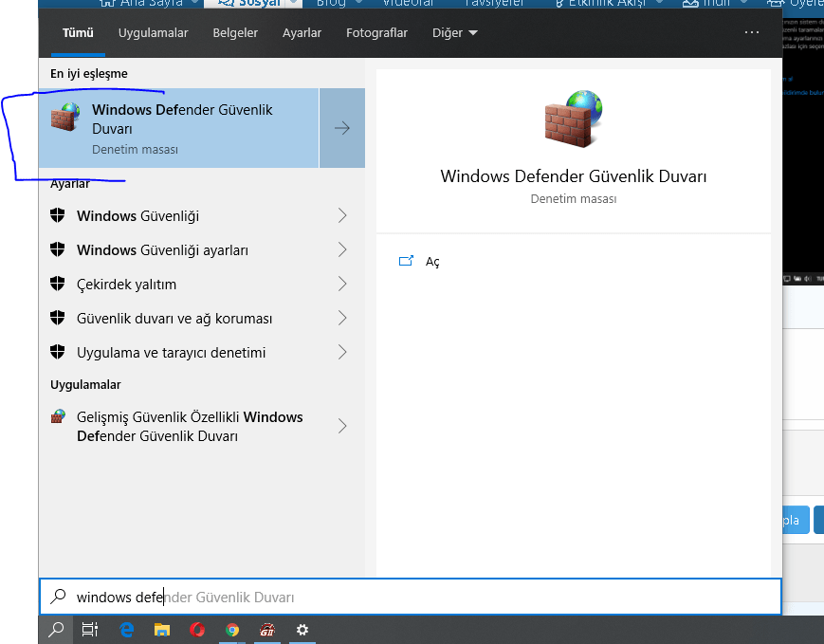This screenshot has height=644, width=824.
Task: Click the open-window icon next to Aç
Action: click(x=406, y=261)
